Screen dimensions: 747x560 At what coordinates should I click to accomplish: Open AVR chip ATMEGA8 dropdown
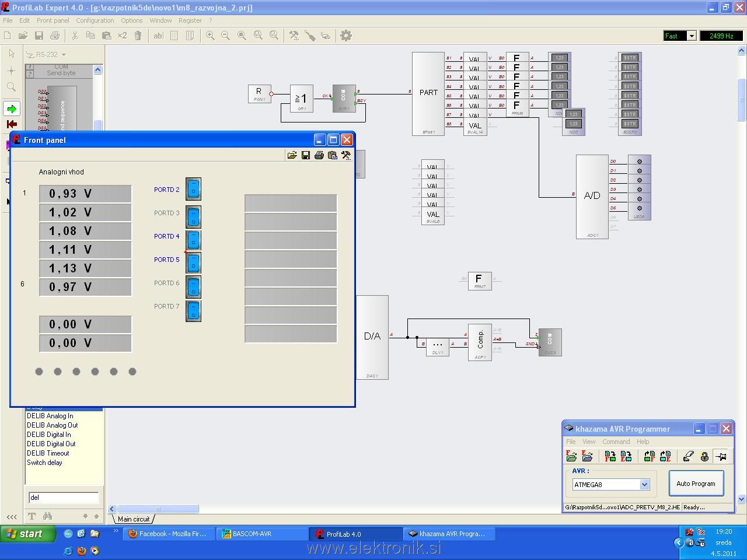pyautogui.click(x=644, y=485)
